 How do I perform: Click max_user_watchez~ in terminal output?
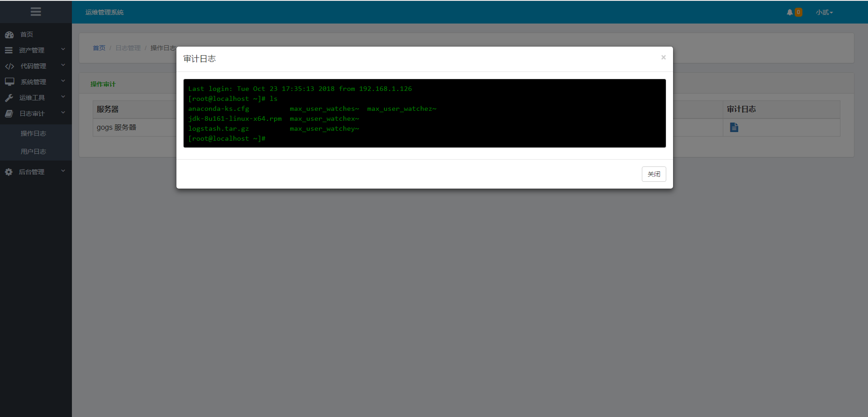(402, 109)
